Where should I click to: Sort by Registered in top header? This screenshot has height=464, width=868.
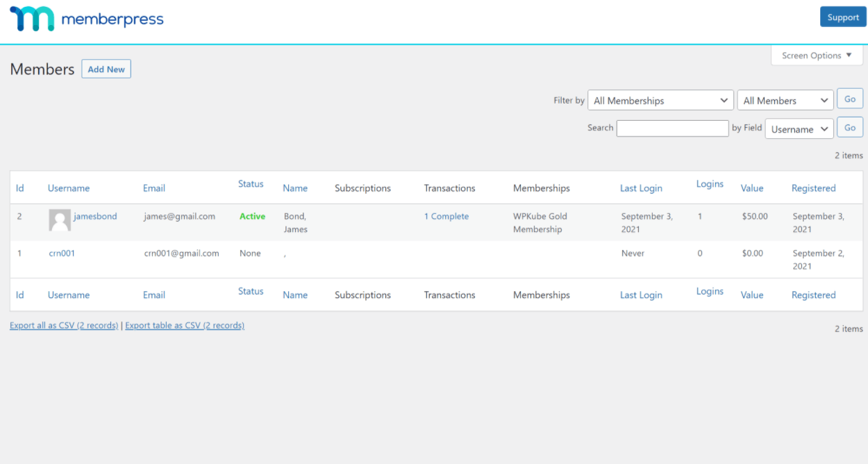click(814, 188)
